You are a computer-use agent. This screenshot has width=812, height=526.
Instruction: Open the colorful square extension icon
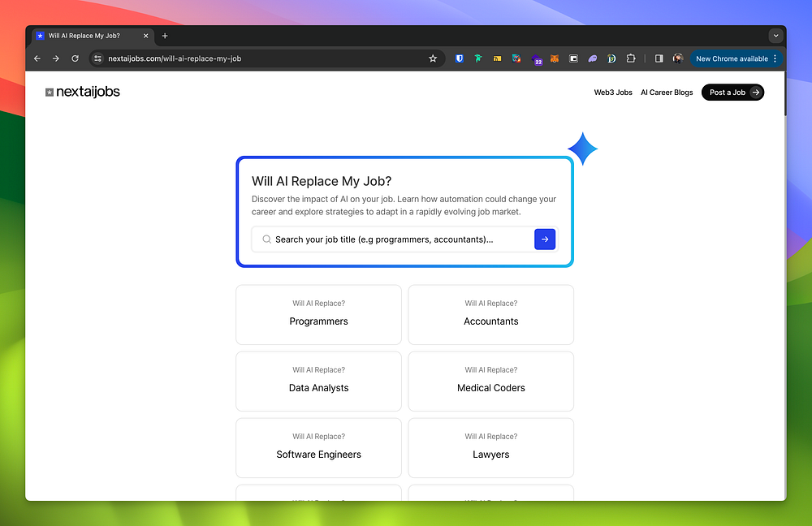coord(516,58)
